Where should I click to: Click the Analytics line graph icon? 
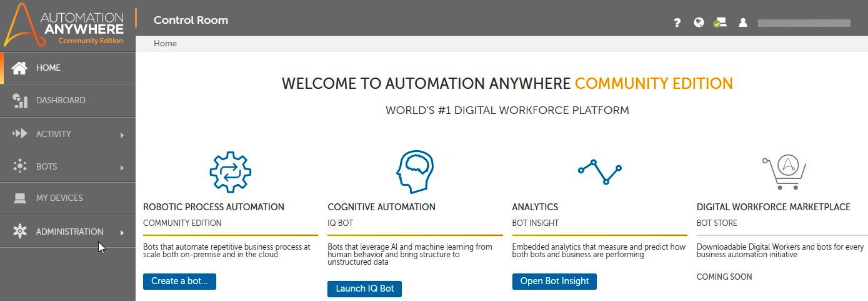pos(599,171)
